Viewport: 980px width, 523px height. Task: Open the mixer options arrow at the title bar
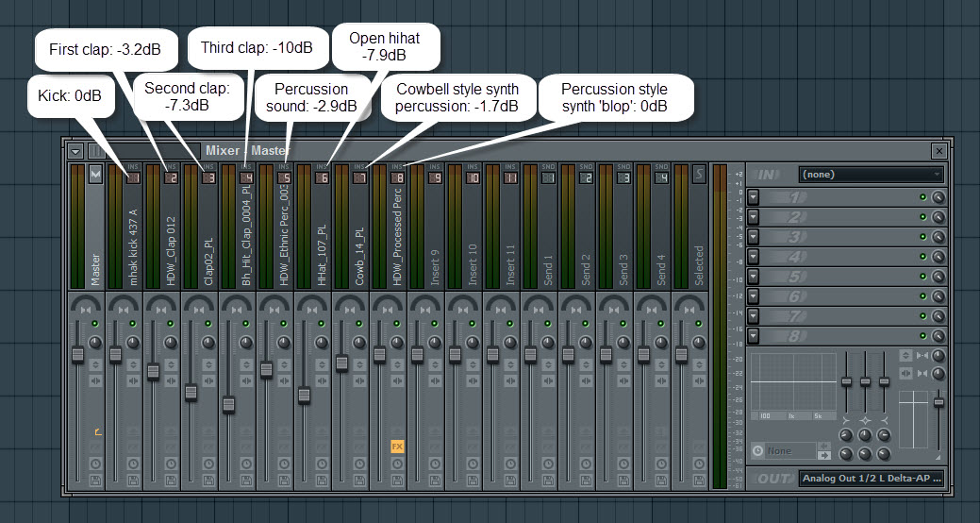[x=76, y=151]
